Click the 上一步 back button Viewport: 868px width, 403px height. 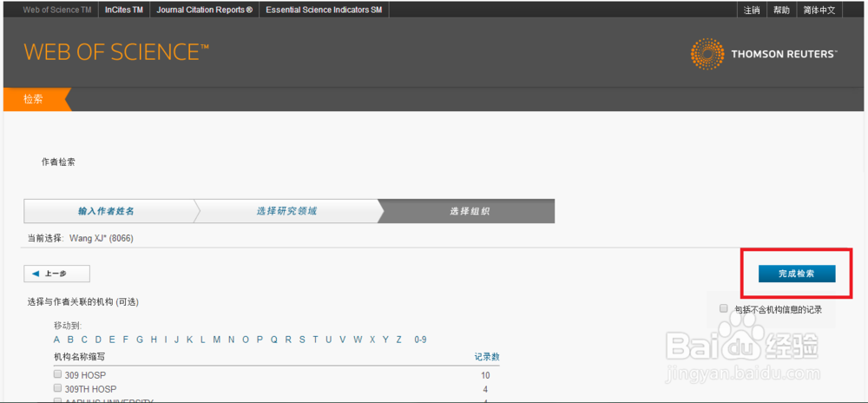56,274
